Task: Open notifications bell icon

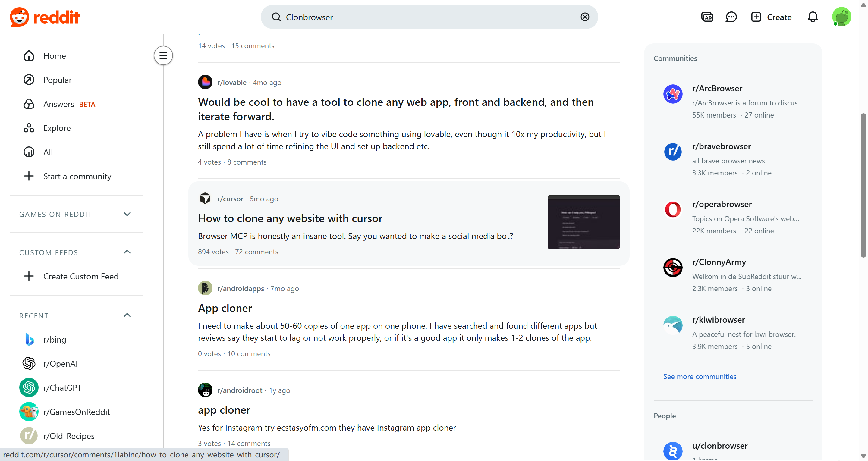Action: 813,17
